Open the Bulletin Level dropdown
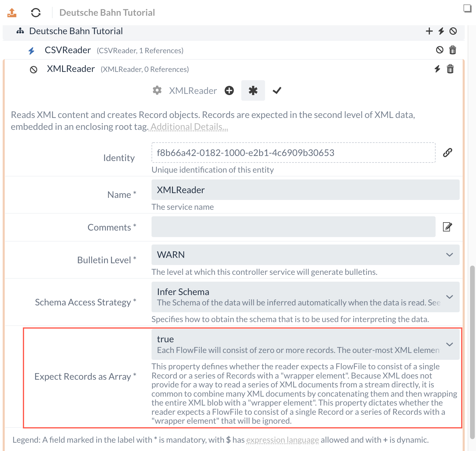Viewport: 476px width, 451px height. click(305, 255)
